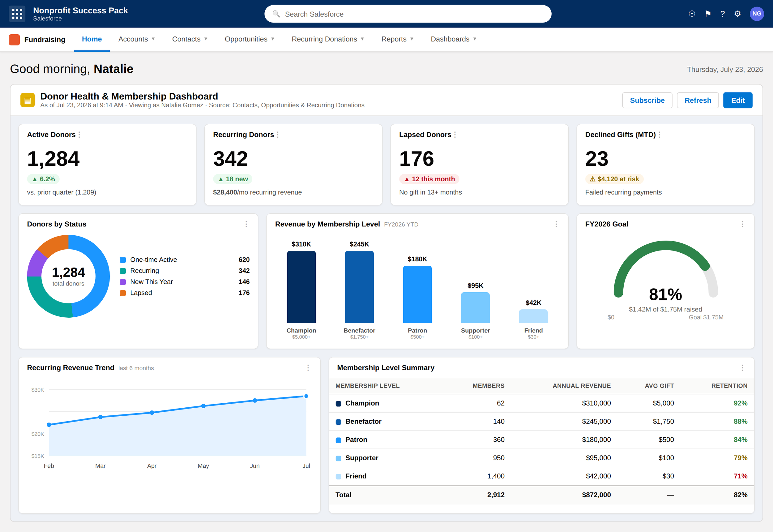Click Benefactor row in summary table
The image size is (773, 532).
pyautogui.click(x=541, y=422)
